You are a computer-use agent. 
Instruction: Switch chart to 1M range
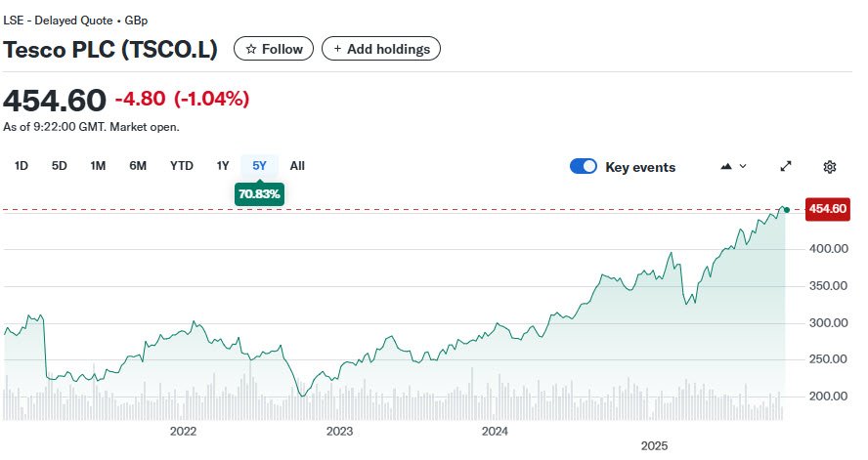tap(98, 166)
